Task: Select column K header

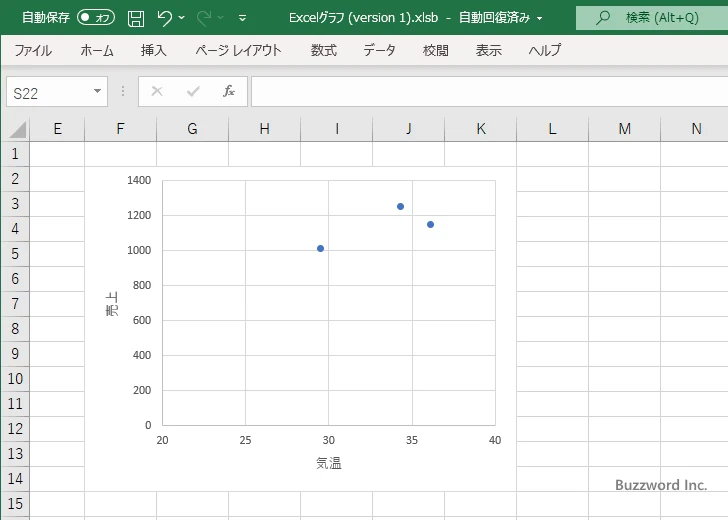Action: (x=480, y=129)
